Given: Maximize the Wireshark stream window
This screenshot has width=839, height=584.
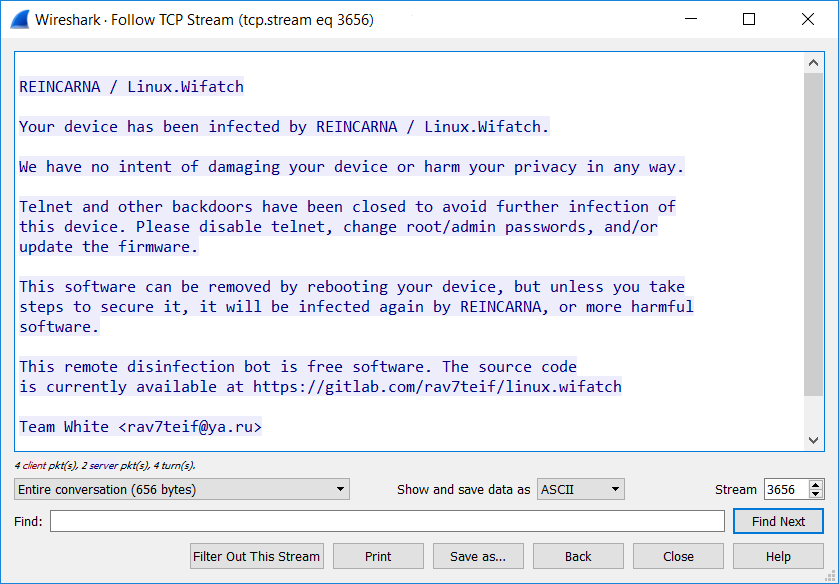Looking at the screenshot, I should click(748, 19).
